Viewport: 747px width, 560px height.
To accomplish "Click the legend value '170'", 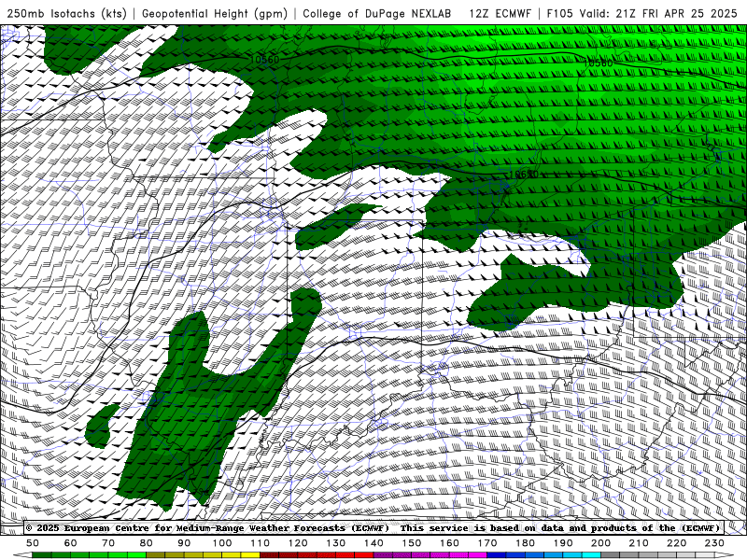I will 487,543.
